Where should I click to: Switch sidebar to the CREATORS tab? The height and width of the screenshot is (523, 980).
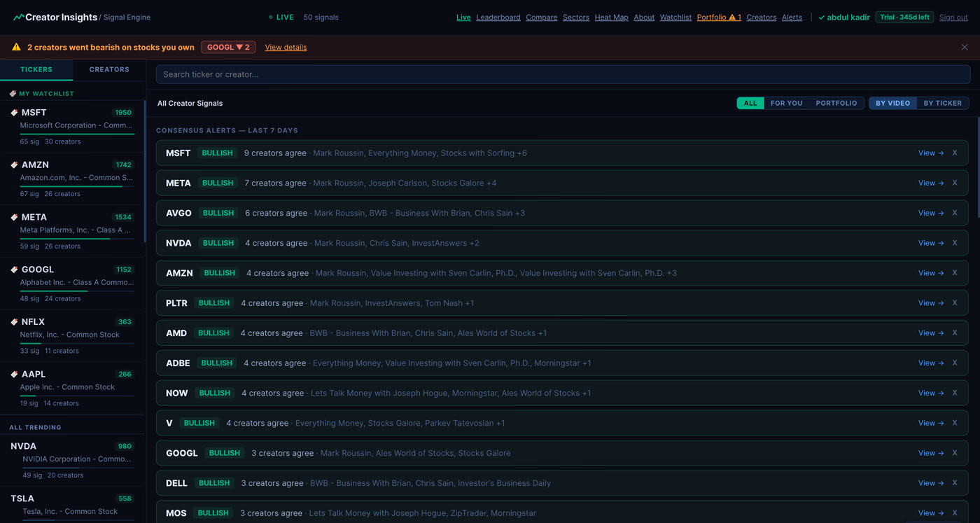pyautogui.click(x=109, y=69)
